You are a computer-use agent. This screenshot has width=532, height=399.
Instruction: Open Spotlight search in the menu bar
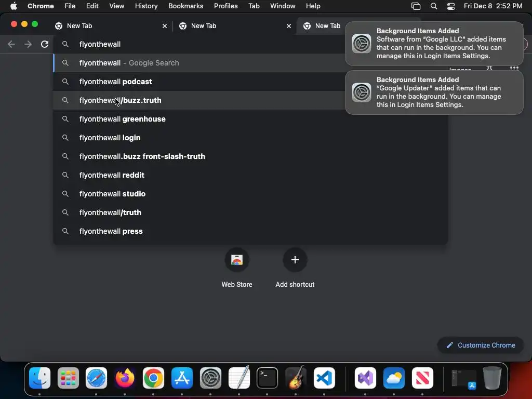point(434,6)
